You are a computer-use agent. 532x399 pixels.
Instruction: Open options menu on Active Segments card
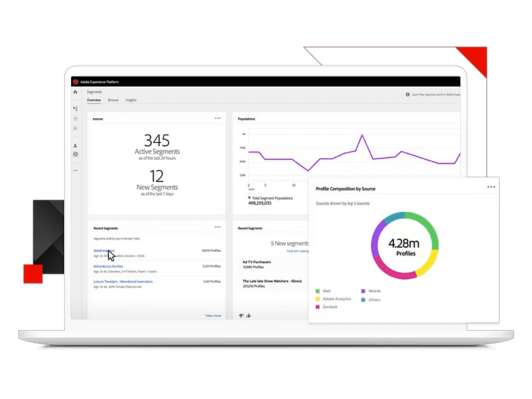[x=217, y=118]
